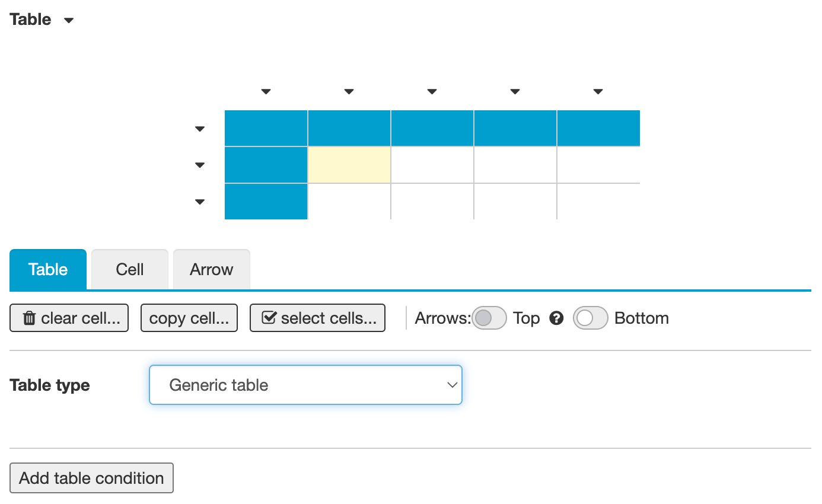Open the first column header dropdown arrow
The image size is (822, 504).
266,91
